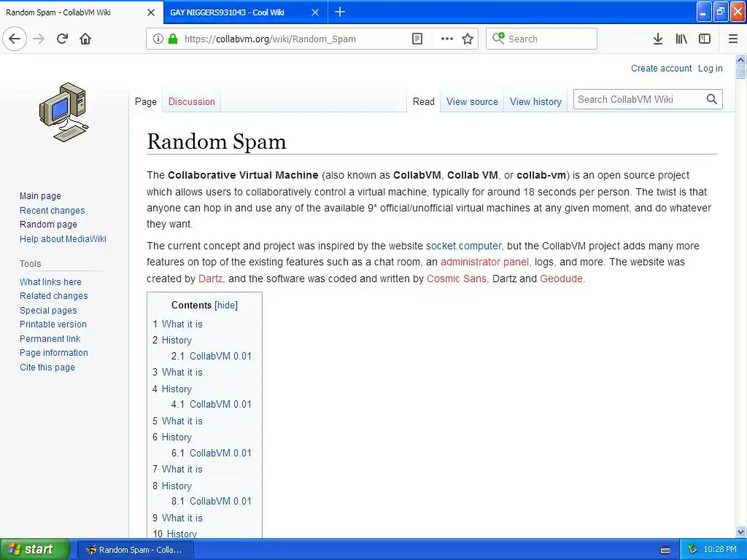Close the Random Spam tab
Image resolution: width=747 pixels, height=560 pixels.
151,12
